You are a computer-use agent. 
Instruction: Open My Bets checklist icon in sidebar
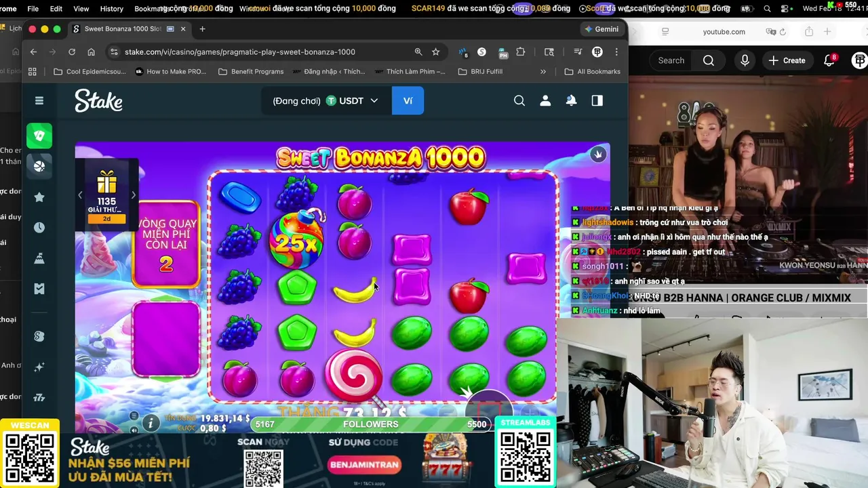click(x=39, y=289)
